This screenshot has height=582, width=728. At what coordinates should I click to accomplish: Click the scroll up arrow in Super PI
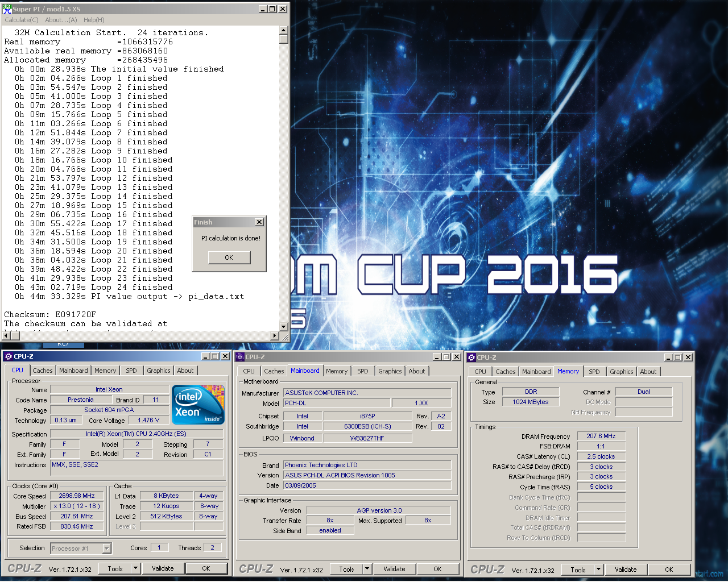[284, 30]
